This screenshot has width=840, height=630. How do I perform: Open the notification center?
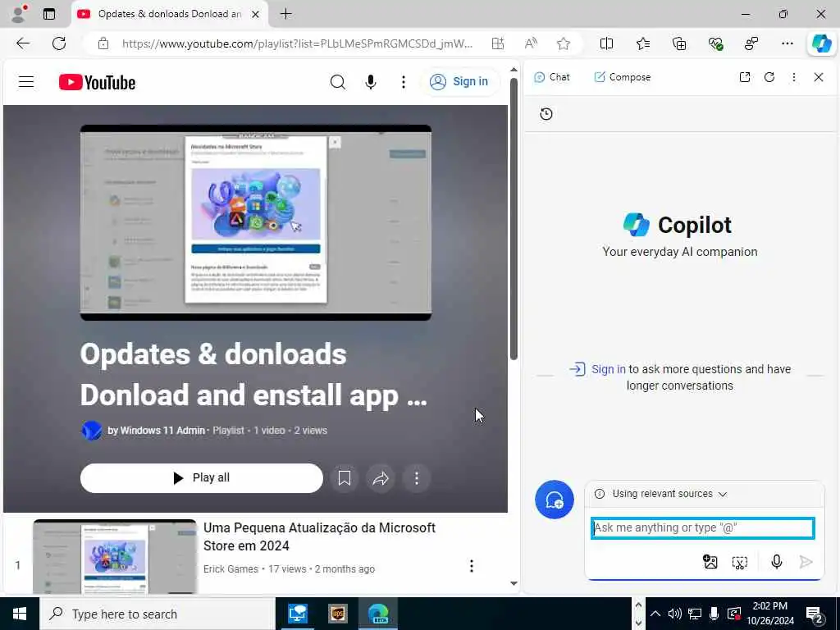(x=815, y=615)
